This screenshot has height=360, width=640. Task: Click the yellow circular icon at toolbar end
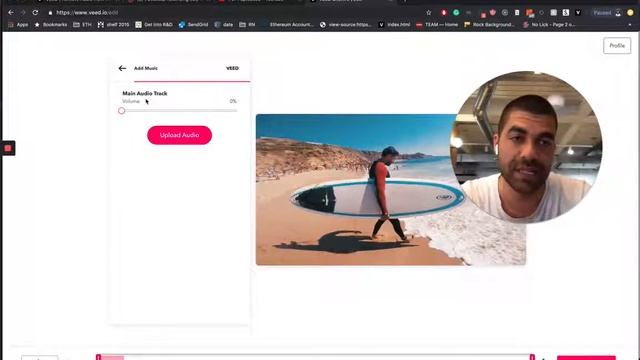point(631,13)
